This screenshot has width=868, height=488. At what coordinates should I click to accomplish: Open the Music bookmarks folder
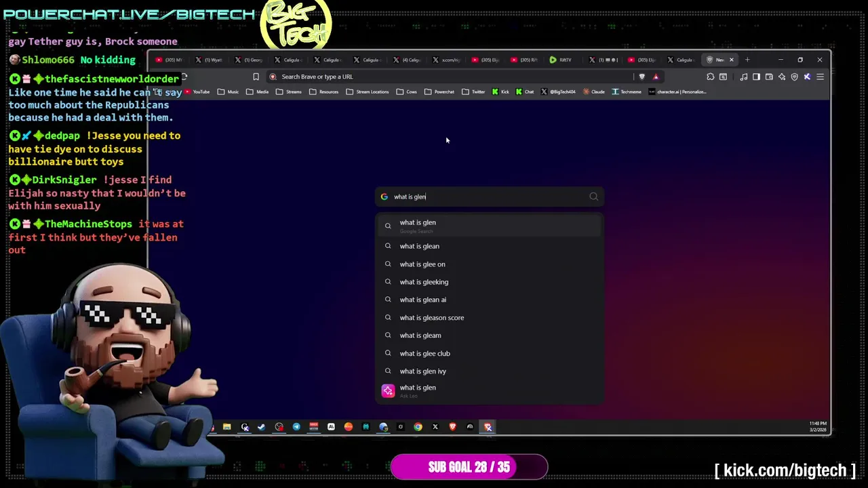228,91
